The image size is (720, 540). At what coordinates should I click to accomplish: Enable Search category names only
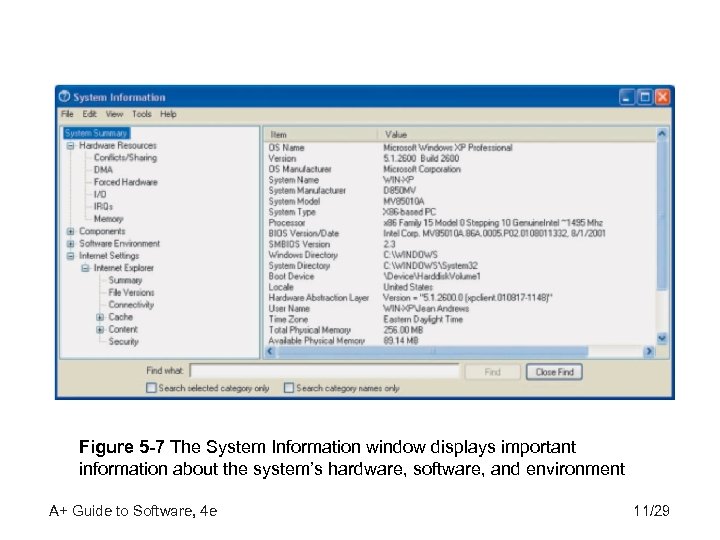coord(289,388)
